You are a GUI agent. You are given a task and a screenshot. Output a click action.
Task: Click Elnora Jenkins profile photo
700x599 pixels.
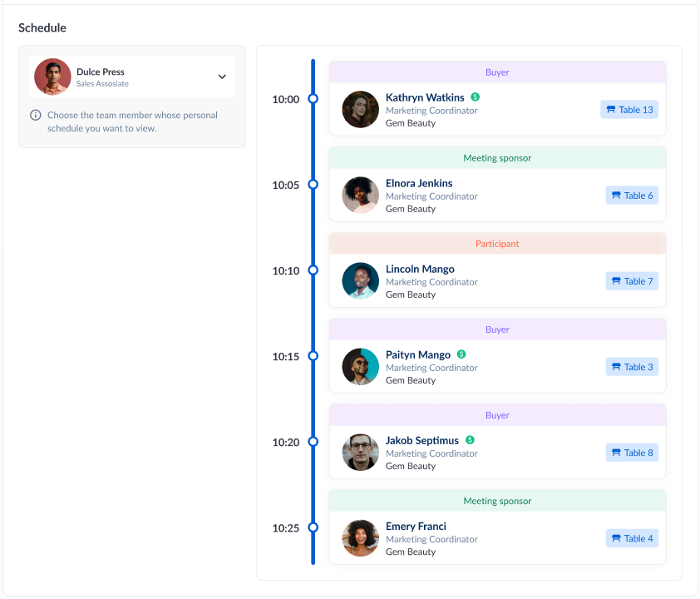(361, 196)
